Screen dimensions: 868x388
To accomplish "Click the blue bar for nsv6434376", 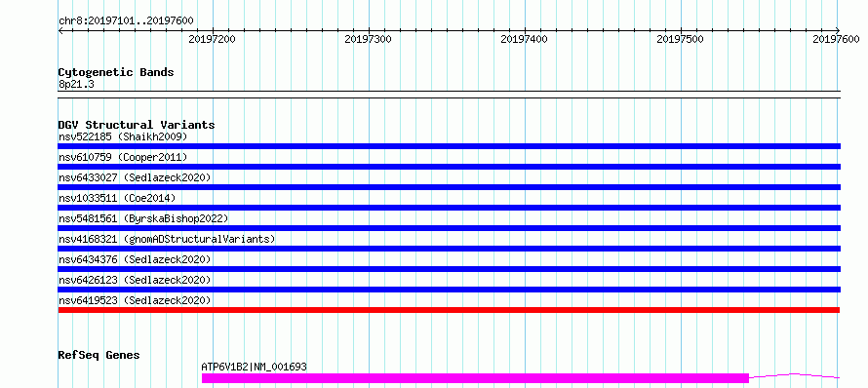I will [449, 269].
